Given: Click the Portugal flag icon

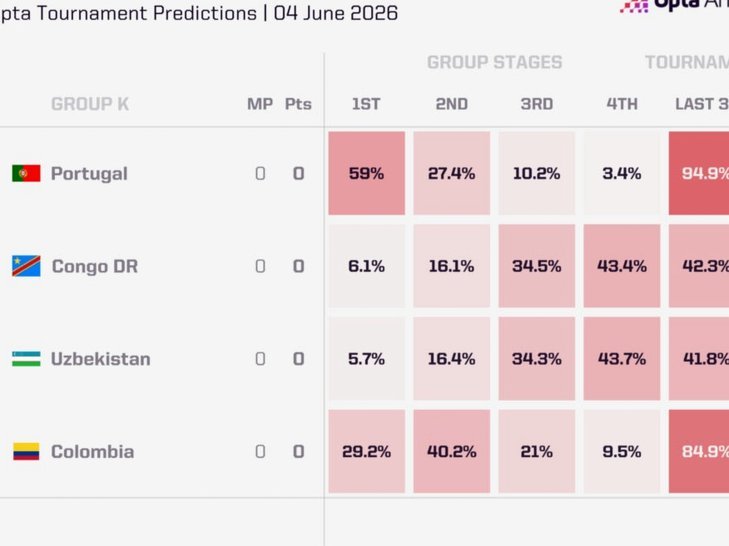Looking at the screenshot, I should tap(26, 173).
